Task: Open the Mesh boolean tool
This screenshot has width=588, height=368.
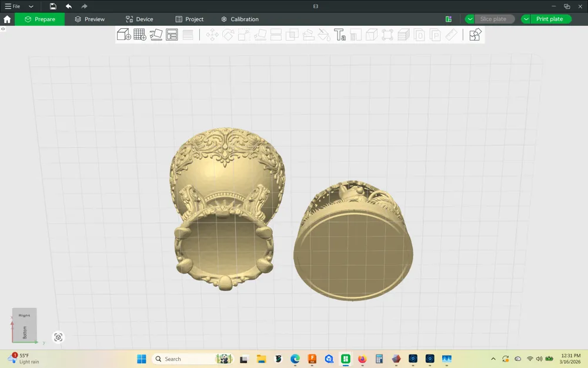Action: 292,35
